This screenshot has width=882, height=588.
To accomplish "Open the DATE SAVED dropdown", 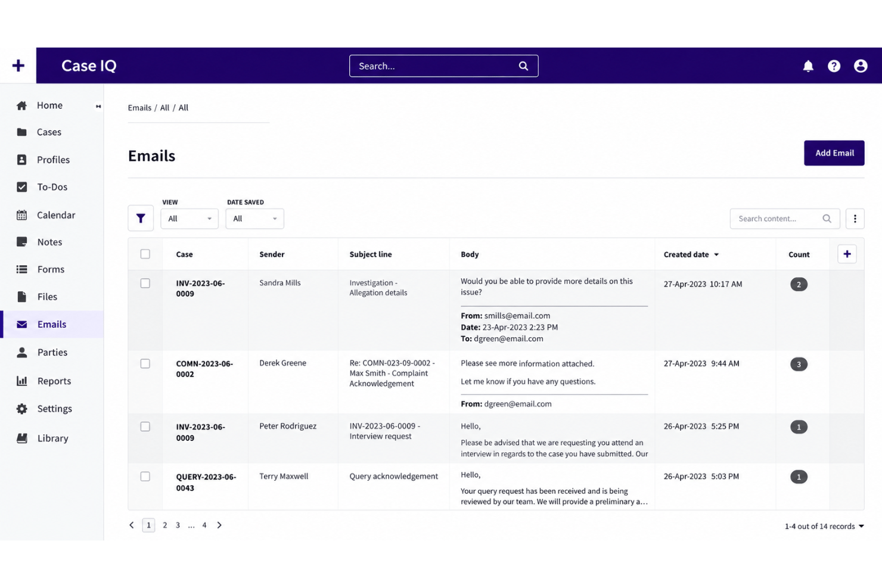I will [x=254, y=219].
